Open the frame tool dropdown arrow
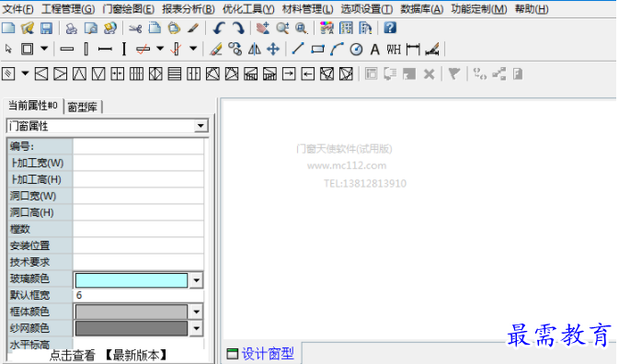The image size is (619, 364). [x=44, y=50]
